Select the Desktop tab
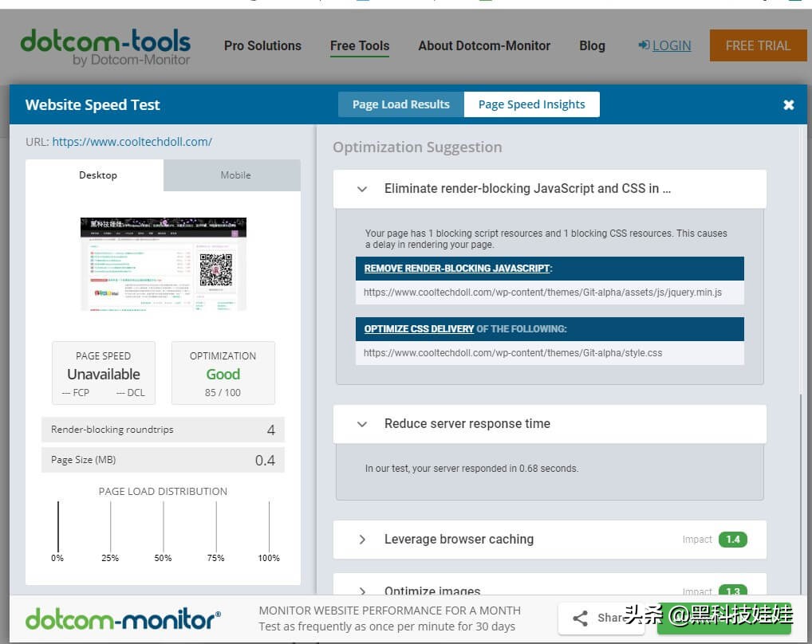812x644 pixels. pyautogui.click(x=95, y=175)
